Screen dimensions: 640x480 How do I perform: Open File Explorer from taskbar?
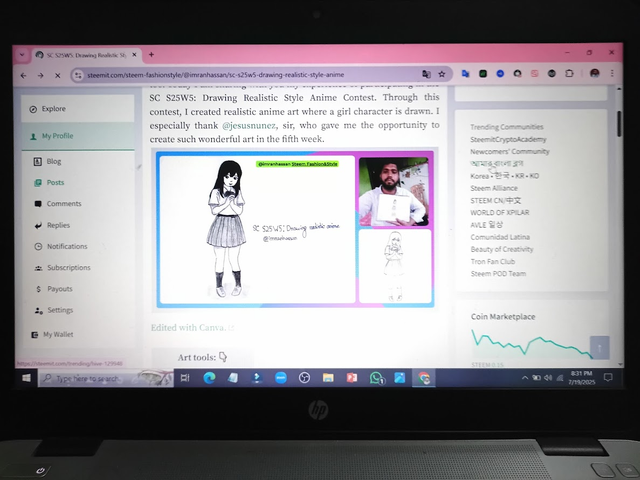[328, 378]
